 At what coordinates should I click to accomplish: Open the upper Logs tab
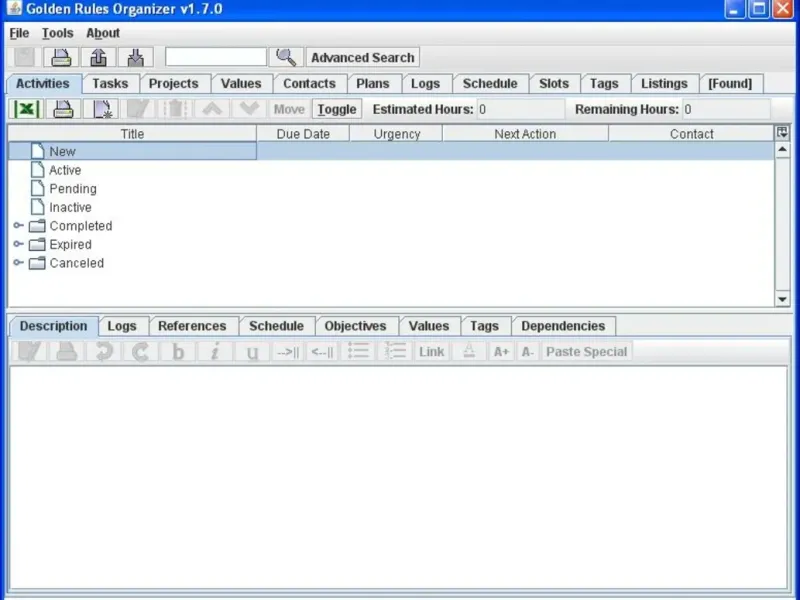(426, 84)
